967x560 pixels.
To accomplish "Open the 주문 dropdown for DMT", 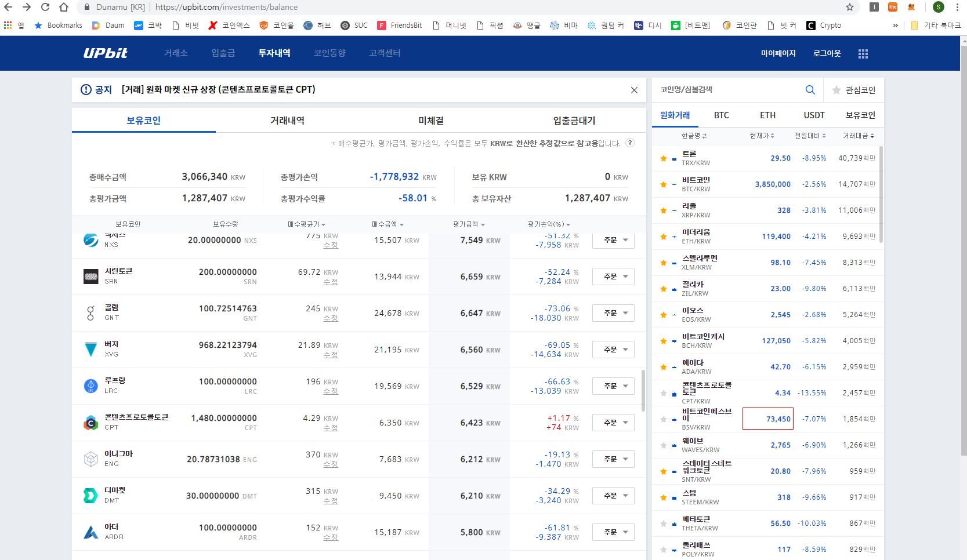I will 613,496.
